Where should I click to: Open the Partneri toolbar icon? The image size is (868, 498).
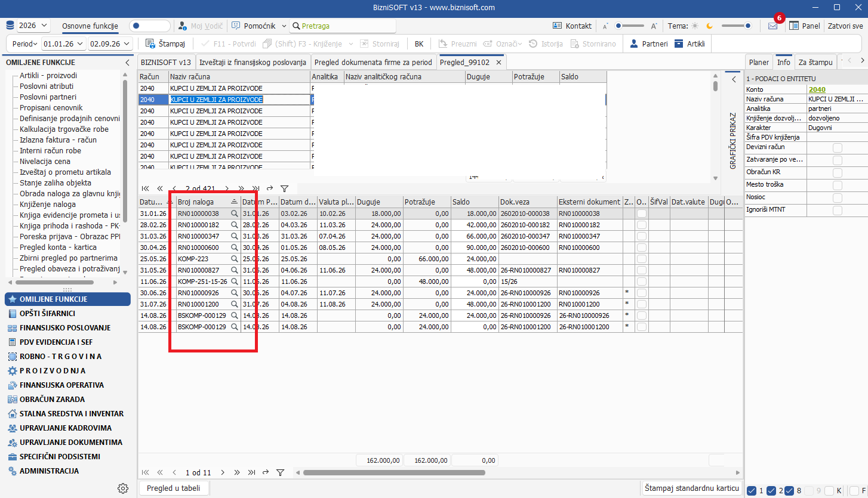coord(633,44)
